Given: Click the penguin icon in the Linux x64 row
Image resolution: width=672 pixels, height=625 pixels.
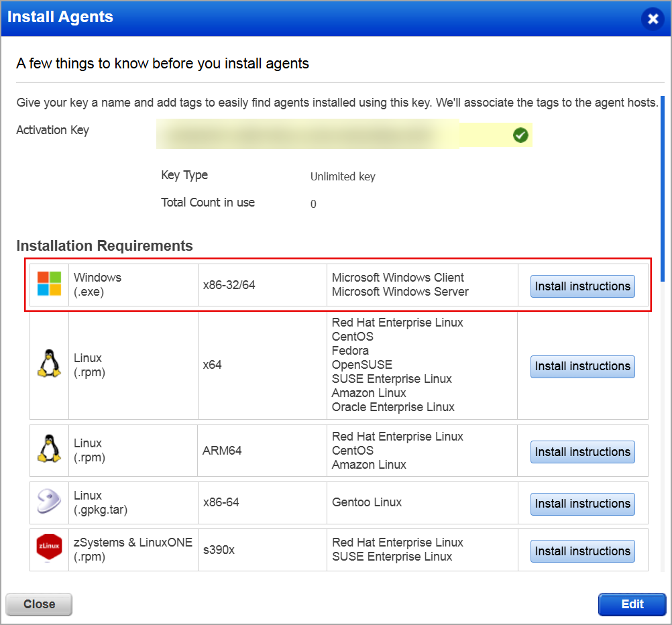Looking at the screenshot, I should (x=49, y=365).
